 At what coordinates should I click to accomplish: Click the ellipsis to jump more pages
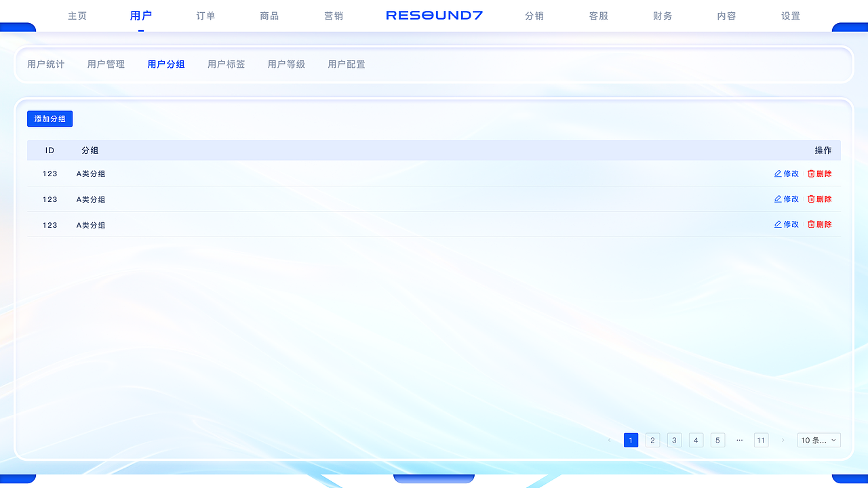pos(739,440)
